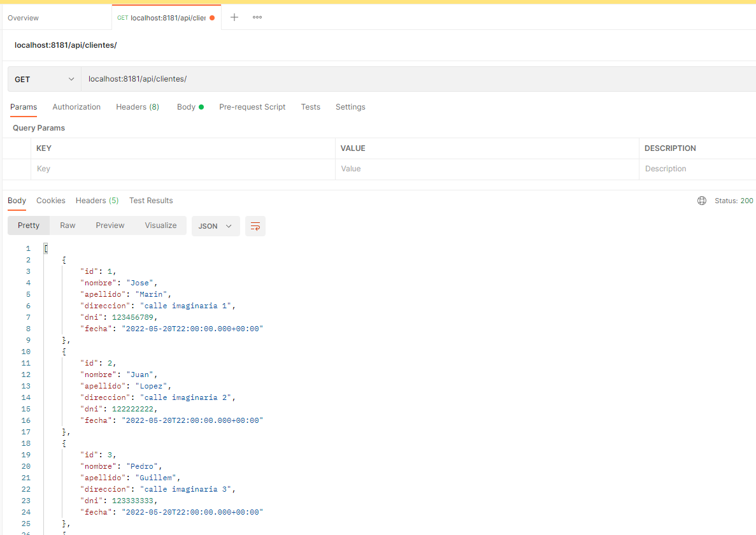
Task: Open the GET method dropdown
Action: 43,79
